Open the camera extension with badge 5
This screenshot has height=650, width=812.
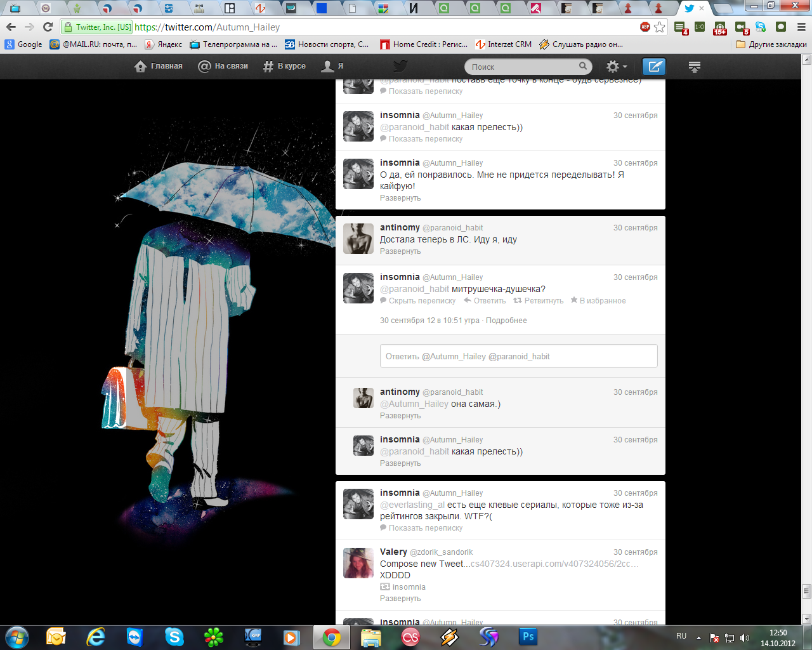[x=741, y=28]
